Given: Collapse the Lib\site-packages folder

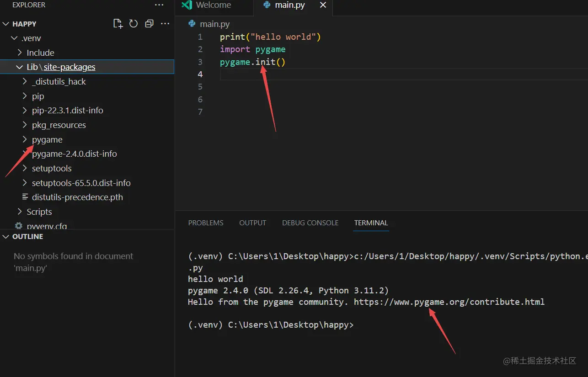Looking at the screenshot, I should point(19,67).
